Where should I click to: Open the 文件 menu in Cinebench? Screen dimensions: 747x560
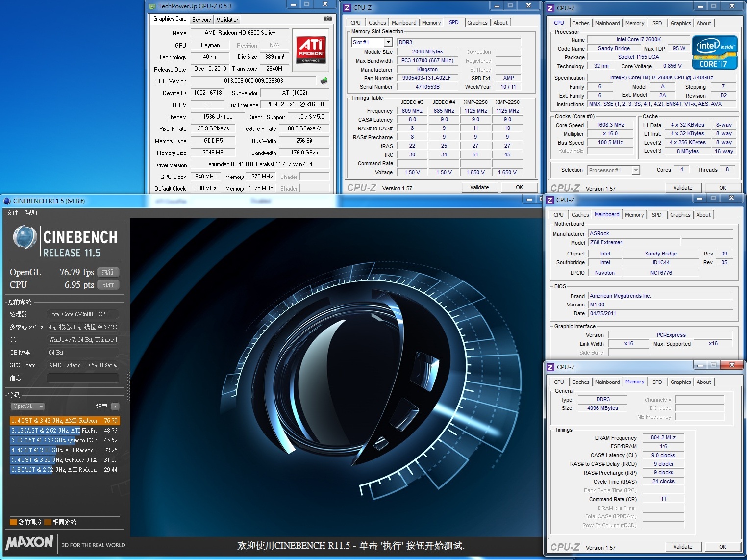click(x=12, y=212)
